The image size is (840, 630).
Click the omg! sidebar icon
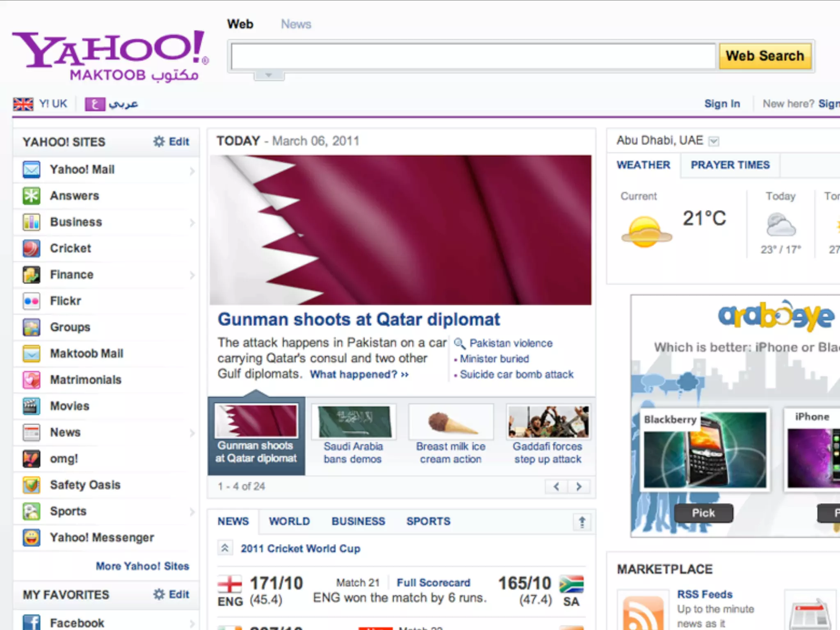[x=32, y=459]
